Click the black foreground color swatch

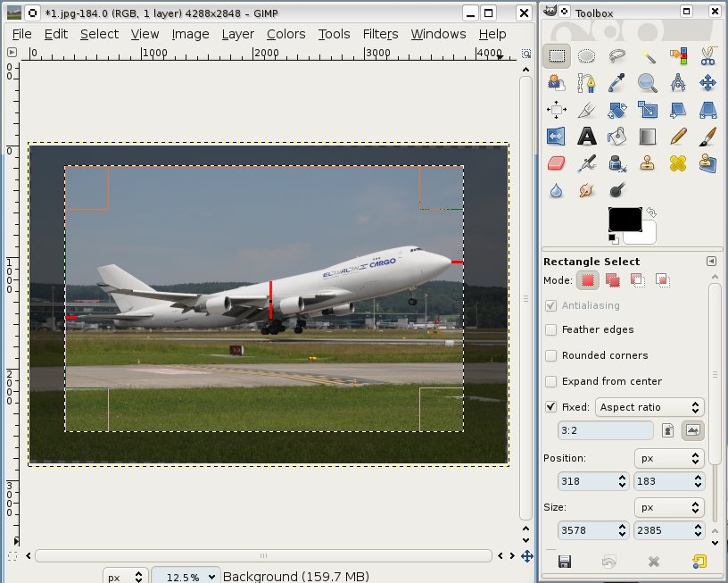[x=625, y=220]
